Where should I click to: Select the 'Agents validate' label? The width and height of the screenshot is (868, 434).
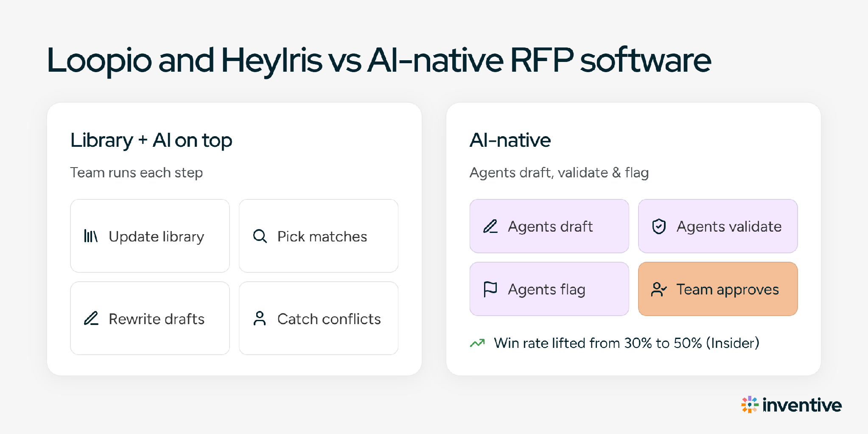729,227
